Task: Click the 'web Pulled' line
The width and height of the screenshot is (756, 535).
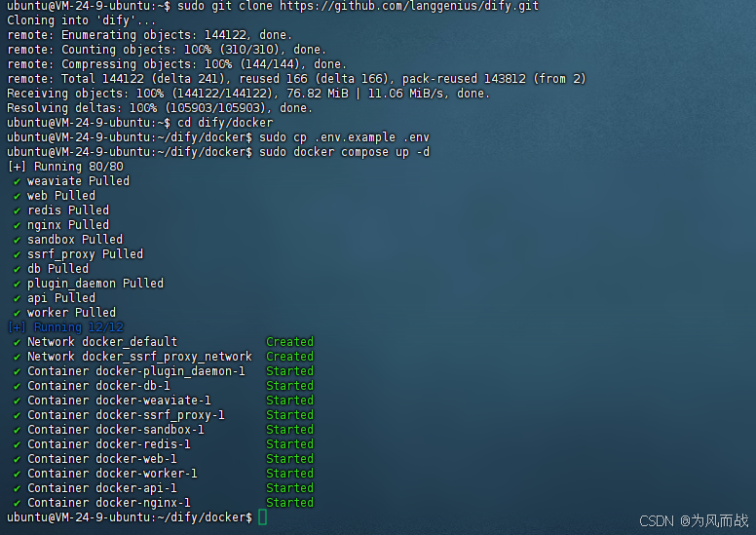Action: (55, 196)
